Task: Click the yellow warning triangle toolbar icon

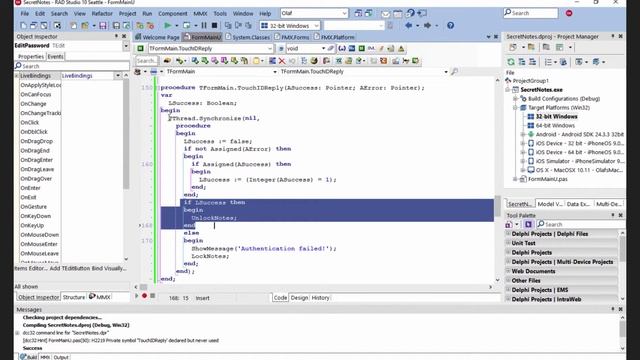Action: tap(401, 49)
